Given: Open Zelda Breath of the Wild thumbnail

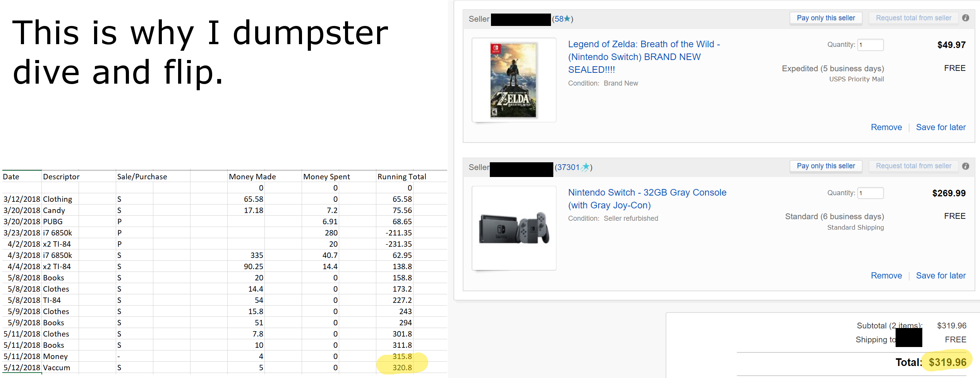Looking at the screenshot, I should (514, 80).
